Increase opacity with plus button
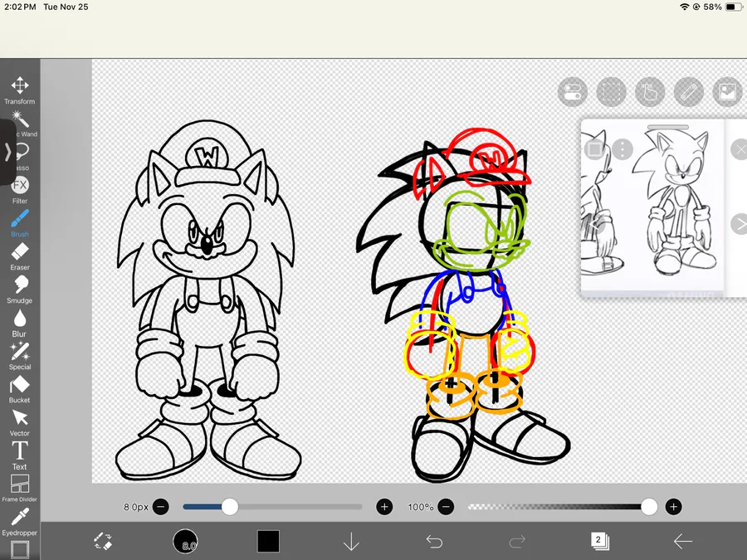The height and width of the screenshot is (560, 747). click(x=673, y=507)
